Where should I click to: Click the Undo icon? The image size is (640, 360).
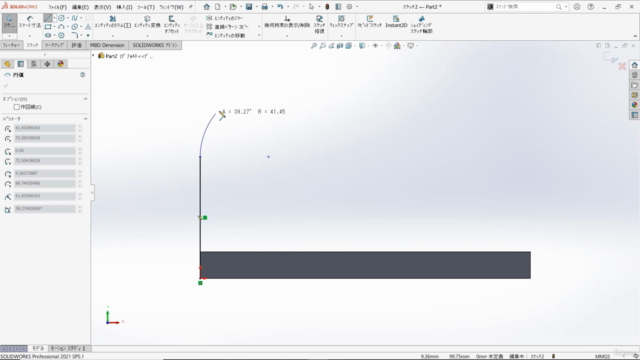280,7
